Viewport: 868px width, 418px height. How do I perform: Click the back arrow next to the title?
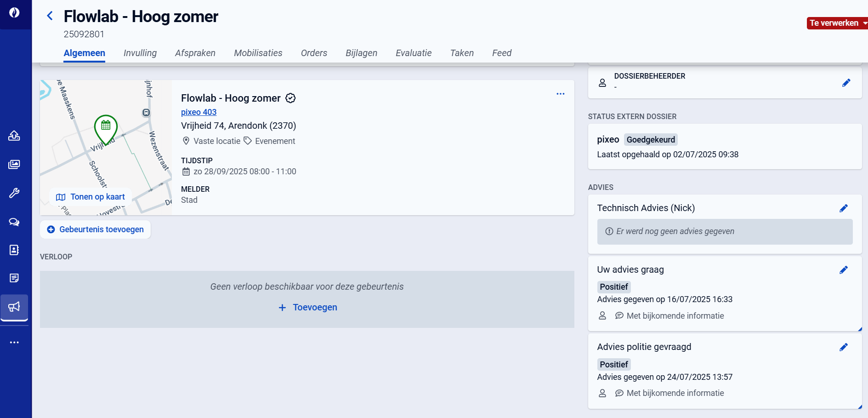(50, 16)
